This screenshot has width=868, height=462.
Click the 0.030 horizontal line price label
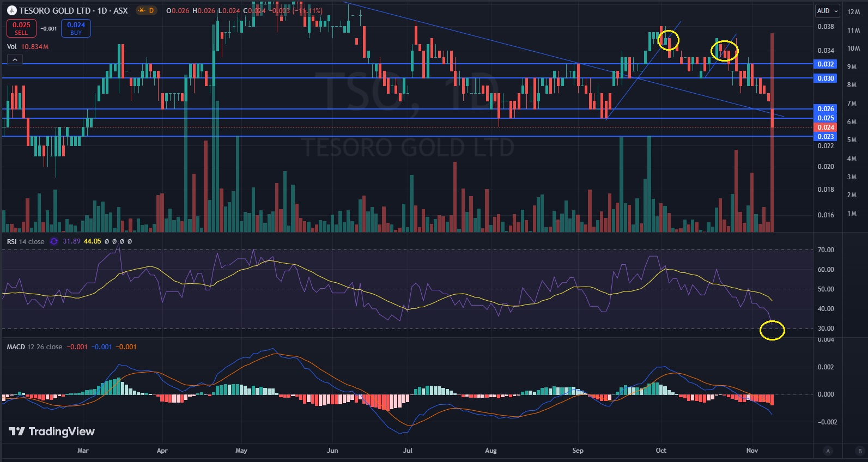[x=825, y=78]
